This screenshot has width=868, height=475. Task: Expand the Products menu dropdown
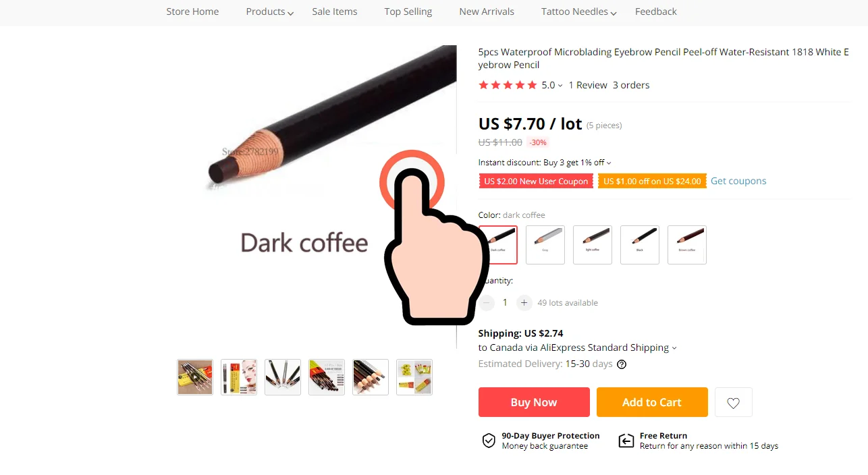269,11
